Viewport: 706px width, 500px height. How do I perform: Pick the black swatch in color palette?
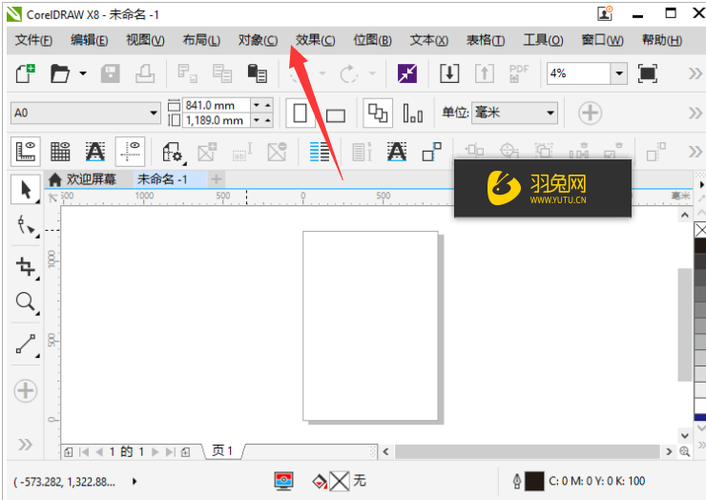pyautogui.click(x=700, y=246)
